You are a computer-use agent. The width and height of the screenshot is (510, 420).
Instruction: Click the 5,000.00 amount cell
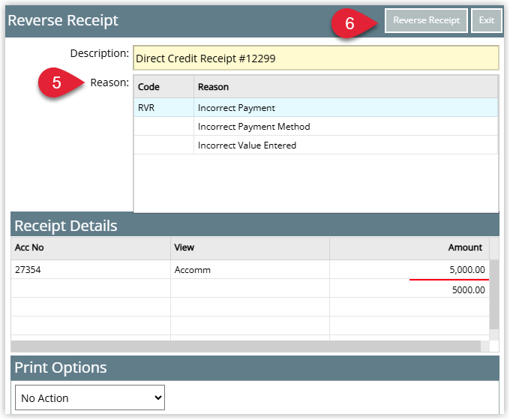(409, 270)
